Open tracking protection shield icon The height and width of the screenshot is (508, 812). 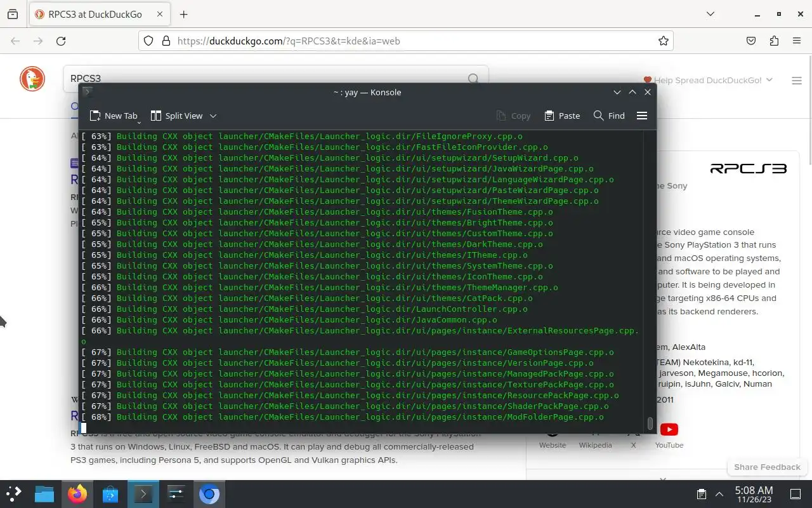148,41
